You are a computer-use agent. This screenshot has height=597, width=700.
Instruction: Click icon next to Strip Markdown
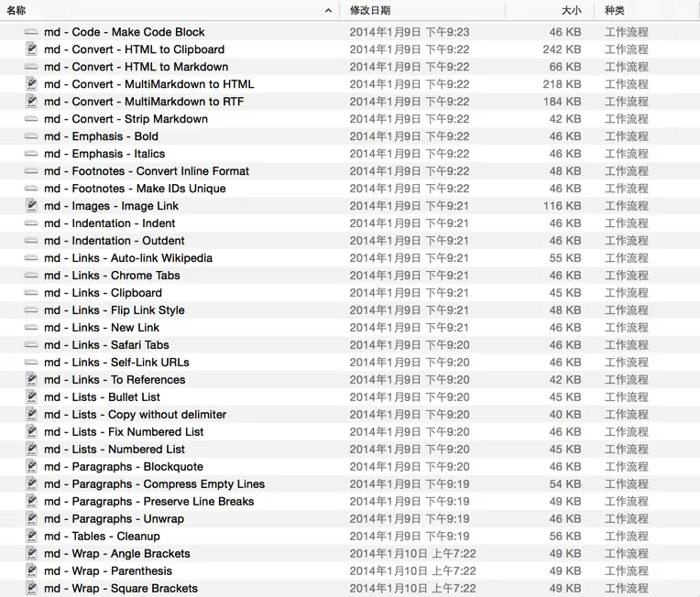31,119
